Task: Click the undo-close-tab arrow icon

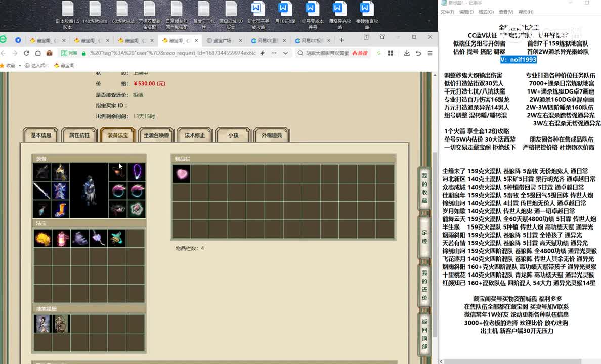Action: click(x=418, y=53)
